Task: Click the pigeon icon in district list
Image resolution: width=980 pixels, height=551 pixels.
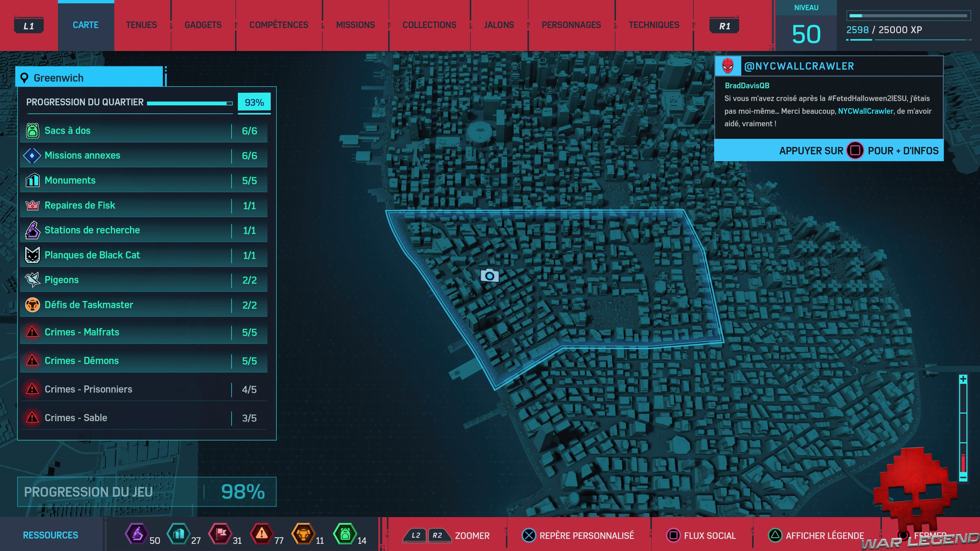Action: [x=32, y=280]
